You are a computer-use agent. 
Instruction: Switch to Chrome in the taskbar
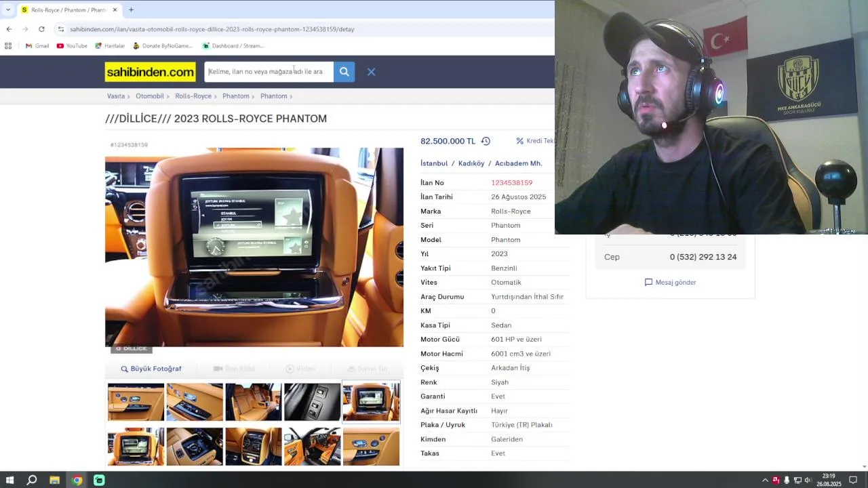click(x=77, y=480)
